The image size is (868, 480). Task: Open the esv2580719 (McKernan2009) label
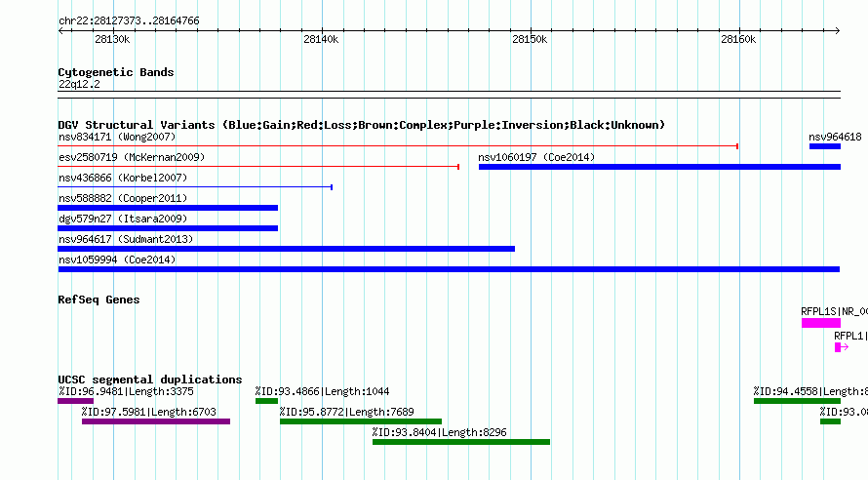pos(132,157)
